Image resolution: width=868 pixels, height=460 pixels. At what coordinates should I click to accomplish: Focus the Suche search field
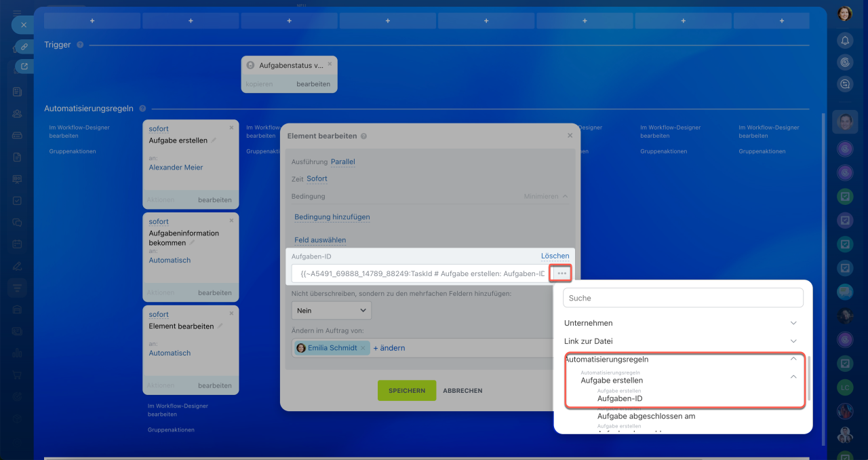tap(683, 298)
